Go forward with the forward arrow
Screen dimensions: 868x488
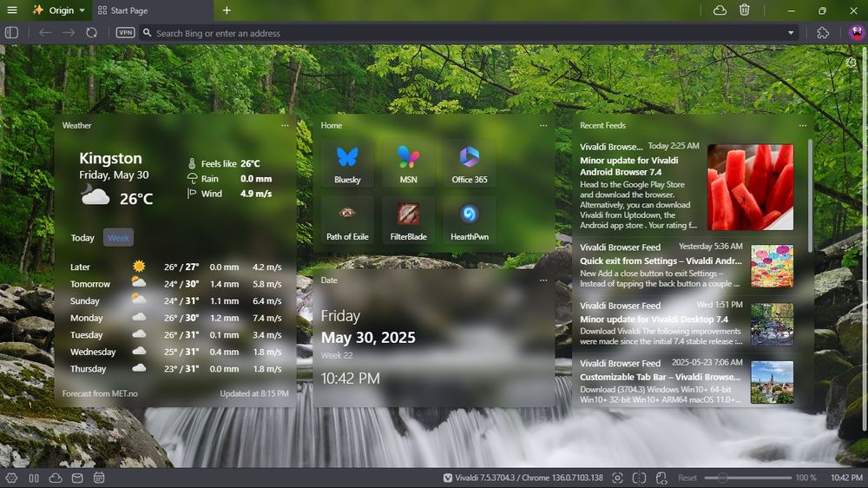pos(68,33)
